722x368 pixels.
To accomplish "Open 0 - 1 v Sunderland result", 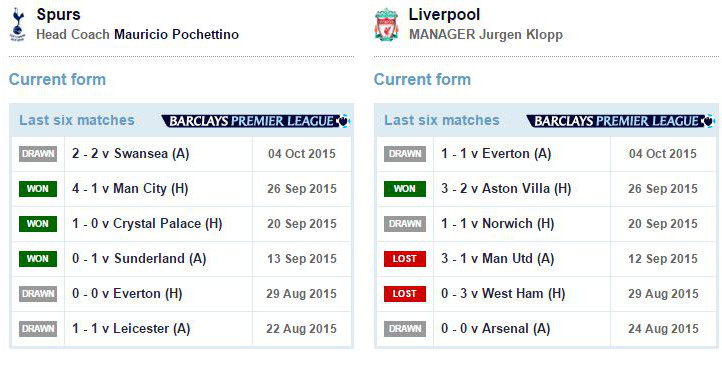I will 139,259.
